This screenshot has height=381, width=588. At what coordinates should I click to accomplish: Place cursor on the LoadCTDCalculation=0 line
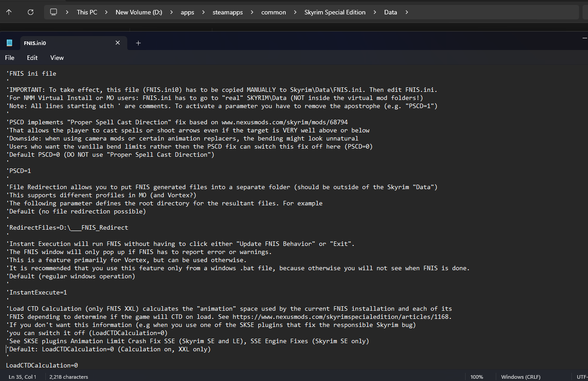[42, 365]
